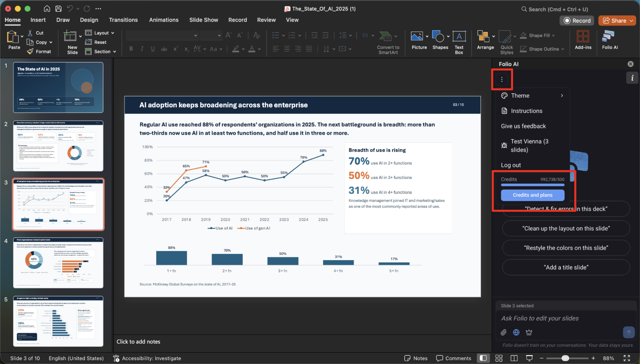Insert a New Slide
The height and width of the screenshot is (364, 640).
pyautogui.click(x=72, y=42)
